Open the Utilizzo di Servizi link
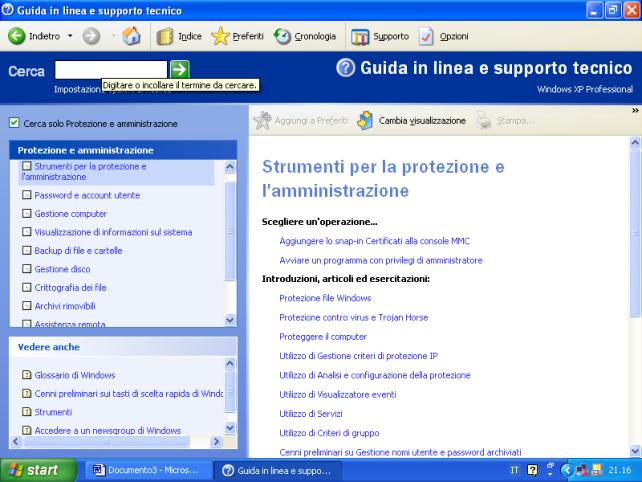Image resolution: width=642 pixels, height=482 pixels. 311,414
